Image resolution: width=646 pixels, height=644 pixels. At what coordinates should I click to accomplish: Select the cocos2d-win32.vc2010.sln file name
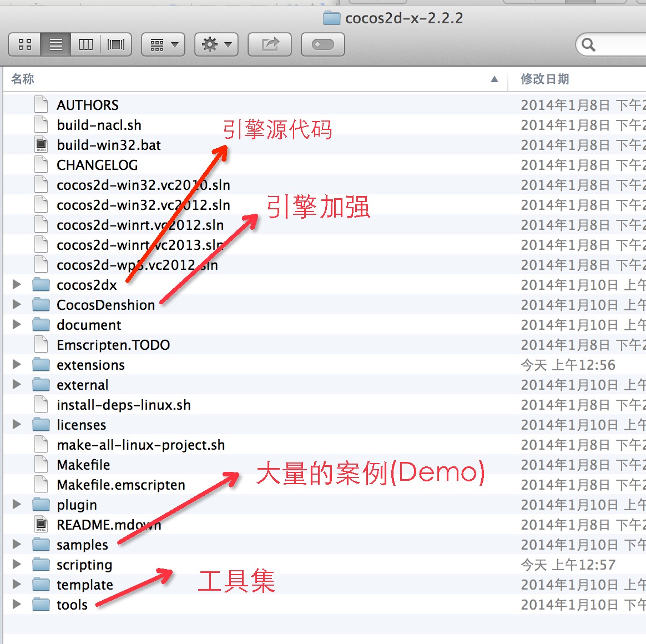click(x=143, y=185)
